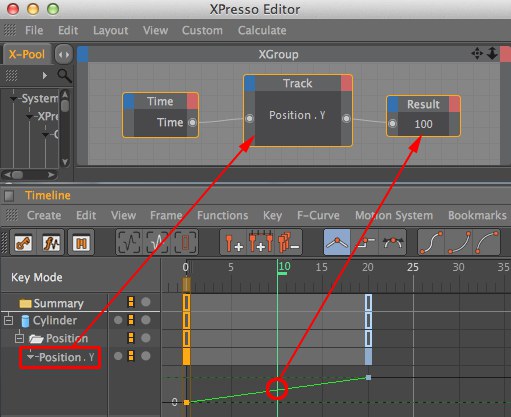
Task: Open the Timeline Create menu
Action: tap(44, 215)
